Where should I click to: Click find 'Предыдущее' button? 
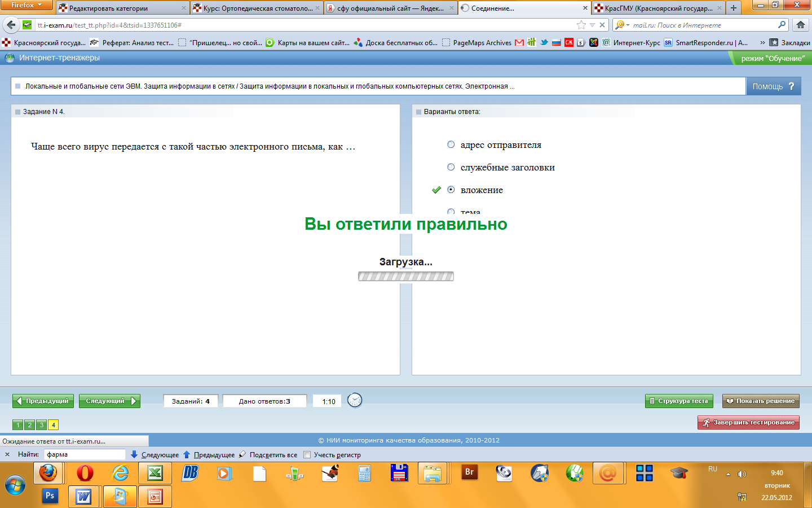coord(209,454)
